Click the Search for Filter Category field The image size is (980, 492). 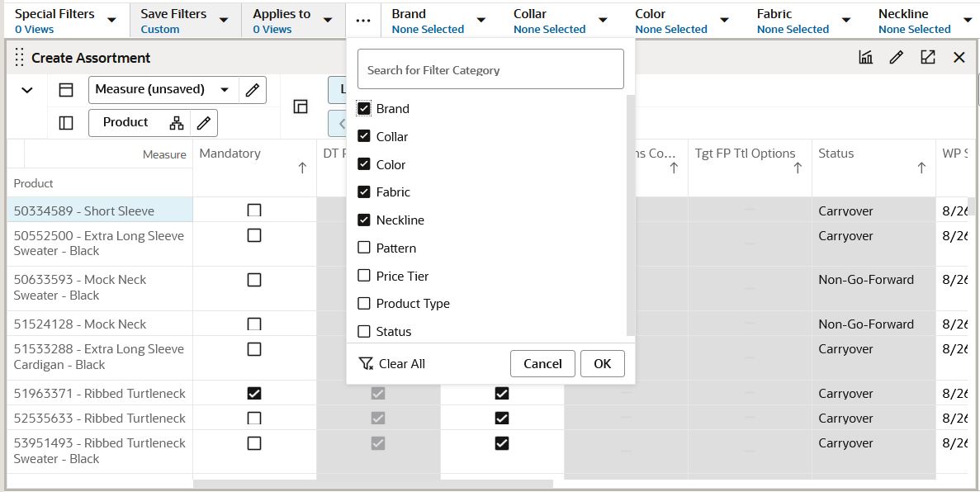point(490,69)
